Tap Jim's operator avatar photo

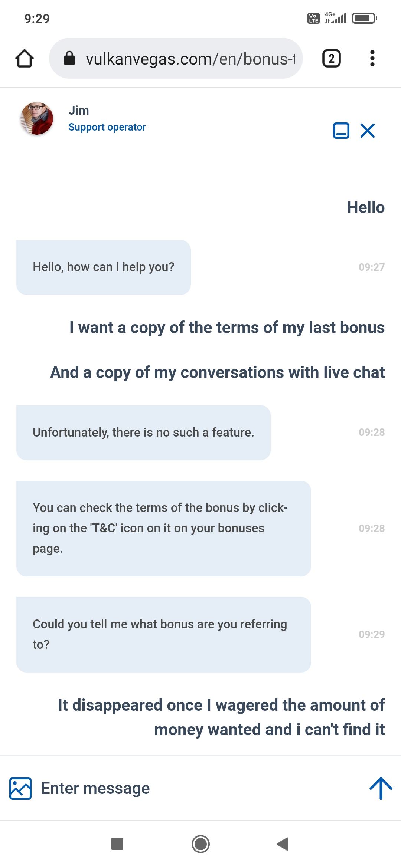pyautogui.click(x=36, y=118)
